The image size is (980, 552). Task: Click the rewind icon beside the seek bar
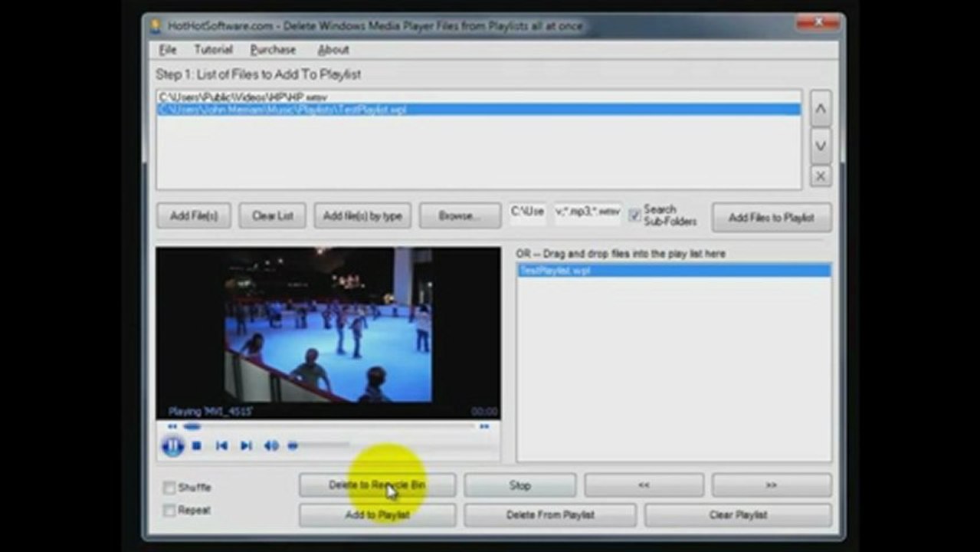[x=172, y=426]
